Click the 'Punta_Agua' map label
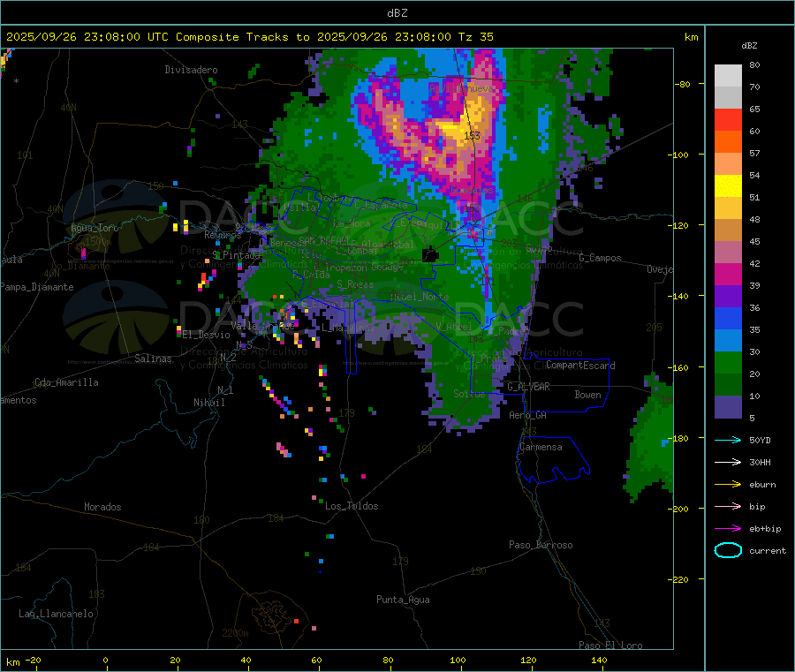Screen dimensions: 795x672 pyautogui.click(x=403, y=600)
